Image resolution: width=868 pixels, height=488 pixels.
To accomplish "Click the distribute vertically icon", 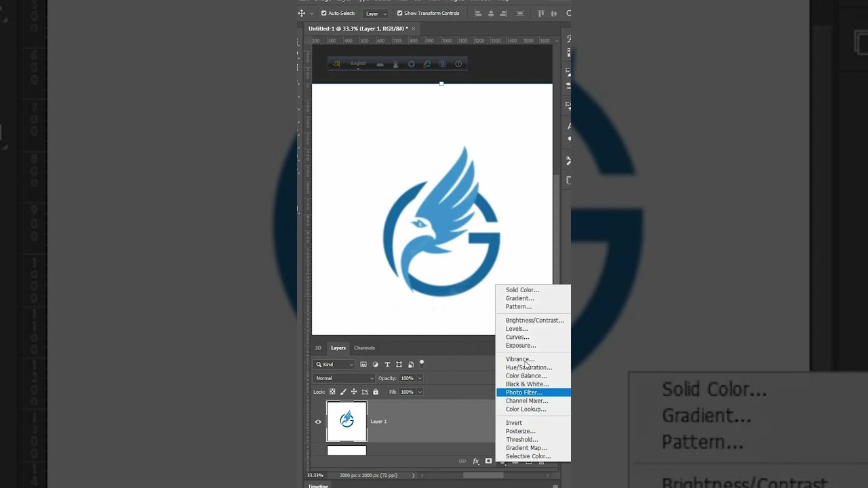I will coord(520,13).
